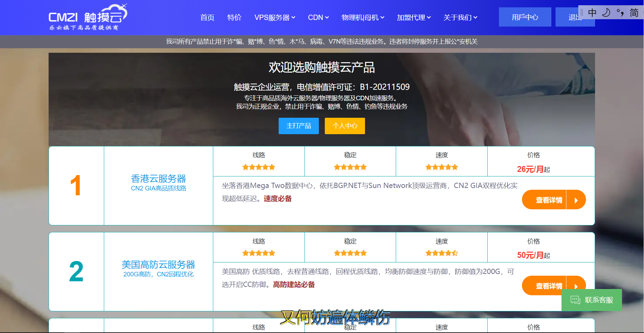Click 速度 star rating for 美国高防云服务器
644x333 pixels.
point(442,253)
